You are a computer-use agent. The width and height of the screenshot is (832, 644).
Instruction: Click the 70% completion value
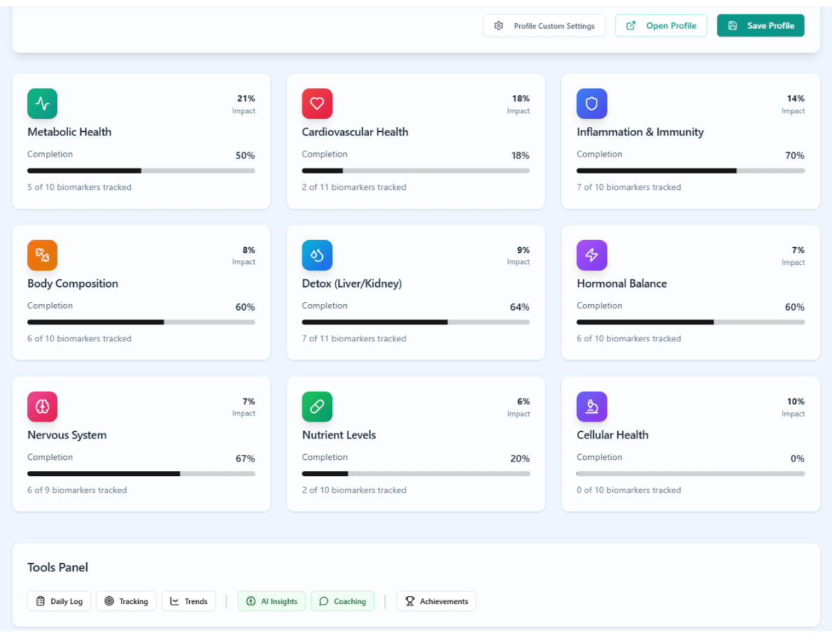[795, 155]
